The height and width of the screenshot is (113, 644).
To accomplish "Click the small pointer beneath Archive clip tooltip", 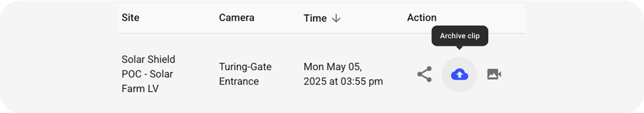I will click(459, 48).
